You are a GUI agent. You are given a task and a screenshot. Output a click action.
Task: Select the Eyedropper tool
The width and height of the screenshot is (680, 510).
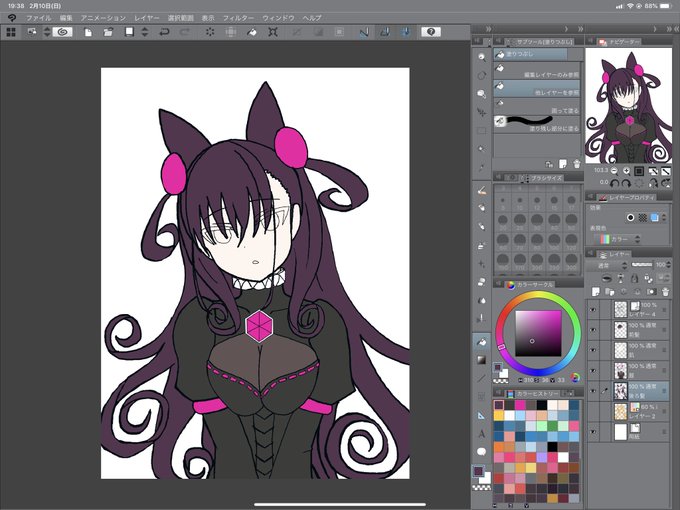click(x=481, y=167)
